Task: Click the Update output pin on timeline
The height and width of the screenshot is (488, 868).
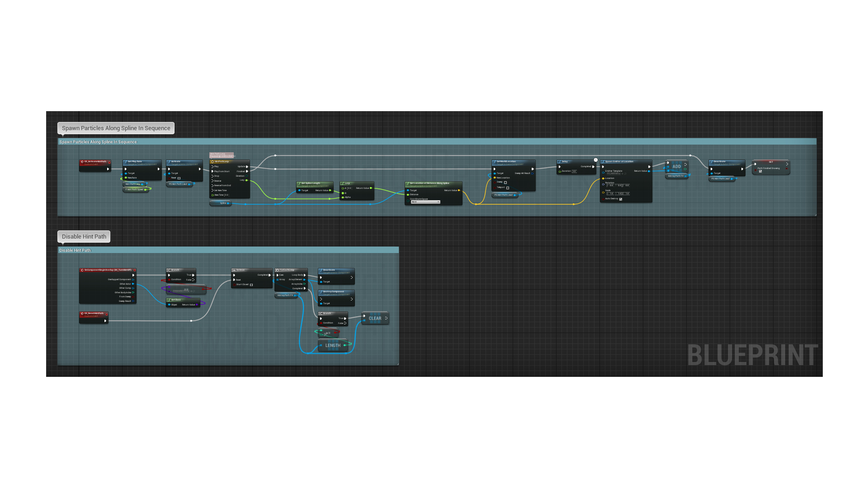Action: pyautogui.click(x=247, y=166)
